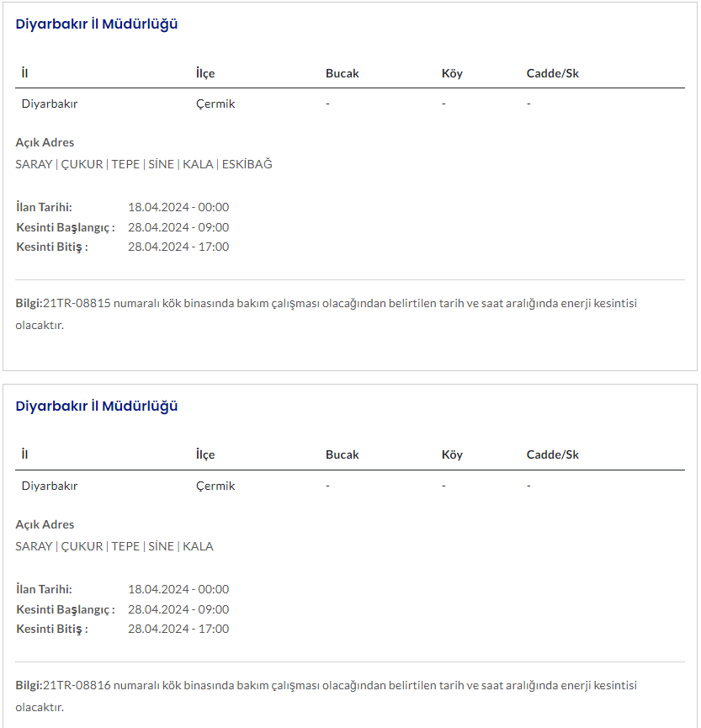Click the upper "Diyarbakır İl Müdürlüğü" heading

click(x=97, y=24)
